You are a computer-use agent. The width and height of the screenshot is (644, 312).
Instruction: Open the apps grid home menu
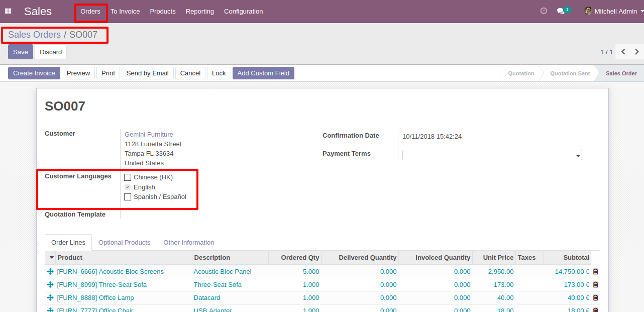[8, 11]
